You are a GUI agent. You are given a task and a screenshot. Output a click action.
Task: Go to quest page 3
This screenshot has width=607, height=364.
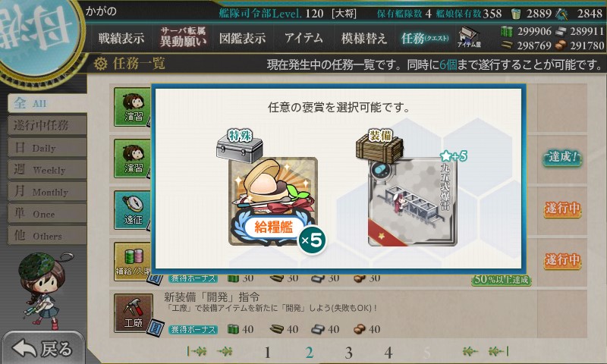348,353
